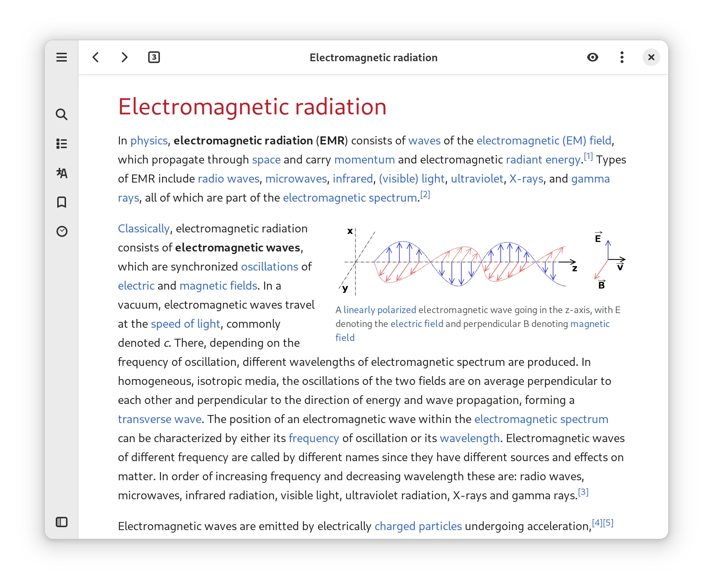Open the tabs overview showing 3 tabs
Screen dimensions: 713x588
[x=154, y=57]
